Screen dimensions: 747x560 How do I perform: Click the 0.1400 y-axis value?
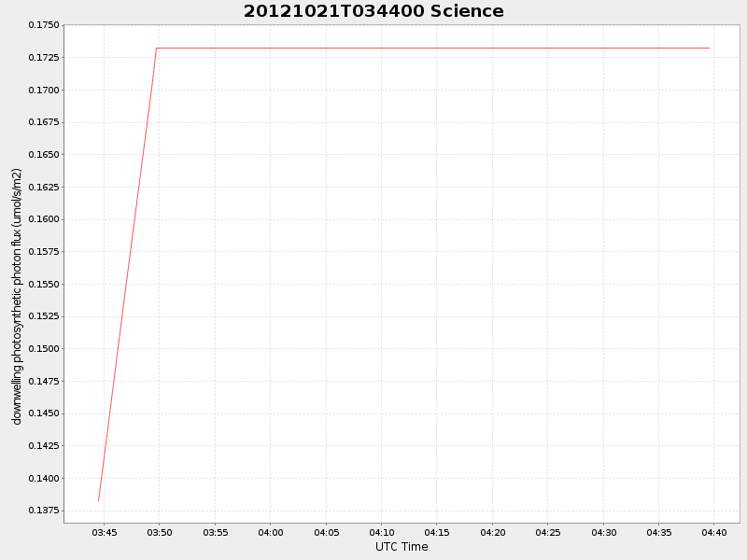point(44,478)
